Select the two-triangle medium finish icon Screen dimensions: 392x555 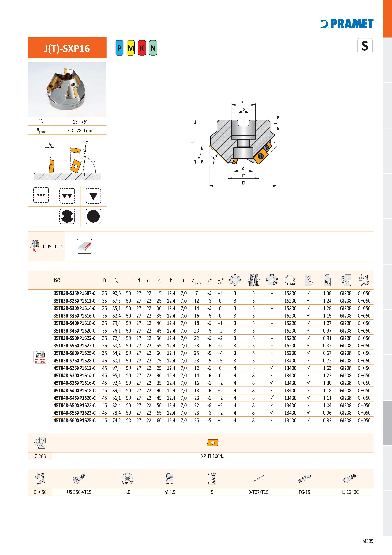click(67, 196)
